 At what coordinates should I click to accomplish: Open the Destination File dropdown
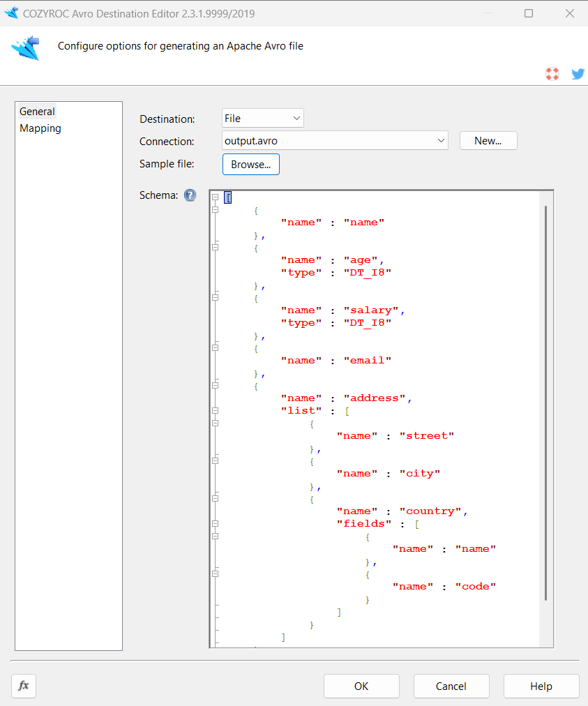tap(263, 119)
